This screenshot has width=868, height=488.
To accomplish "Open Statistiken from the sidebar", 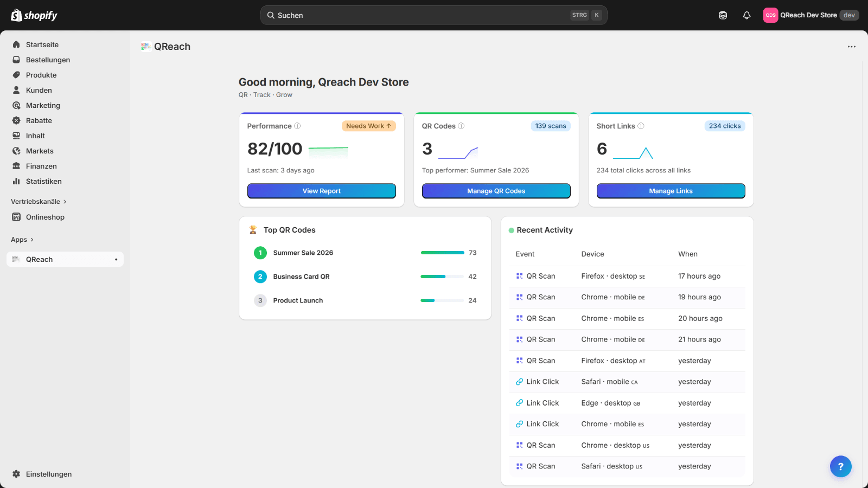I will coord(17,181).
